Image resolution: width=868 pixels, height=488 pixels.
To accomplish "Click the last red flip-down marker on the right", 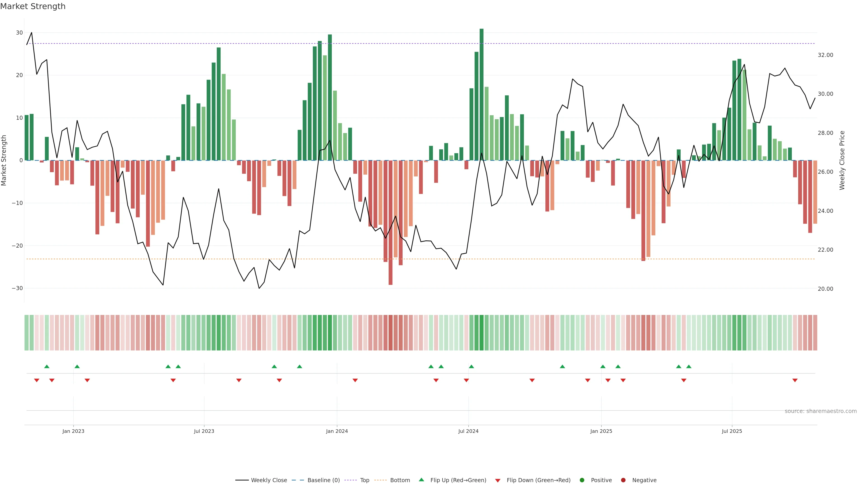I will click(x=795, y=380).
